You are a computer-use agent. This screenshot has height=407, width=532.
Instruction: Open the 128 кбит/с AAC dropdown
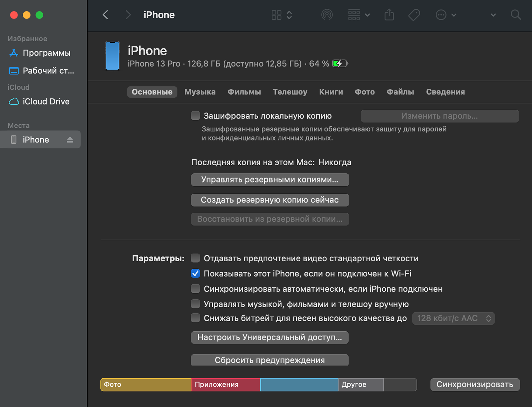[x=454, y=318]
